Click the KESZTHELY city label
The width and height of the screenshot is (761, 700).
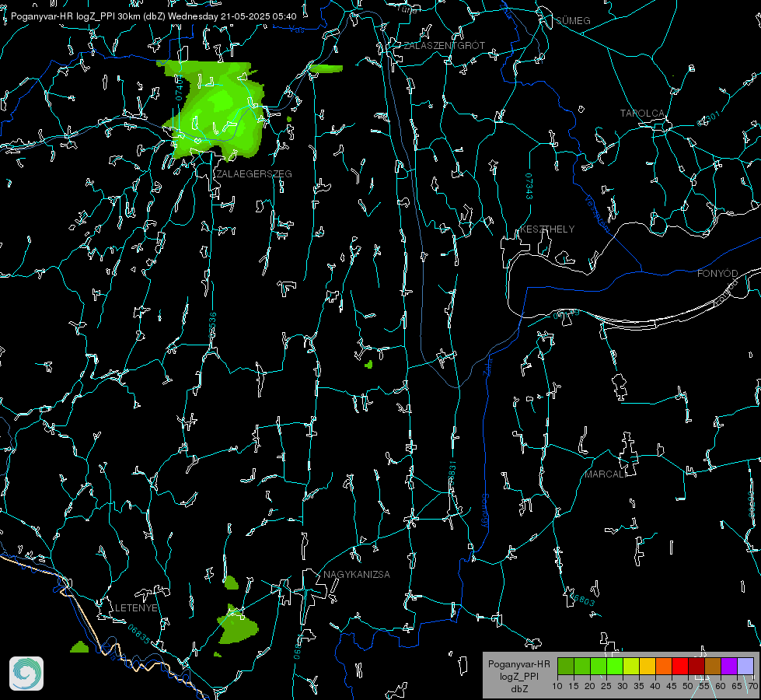click(547, 229)
